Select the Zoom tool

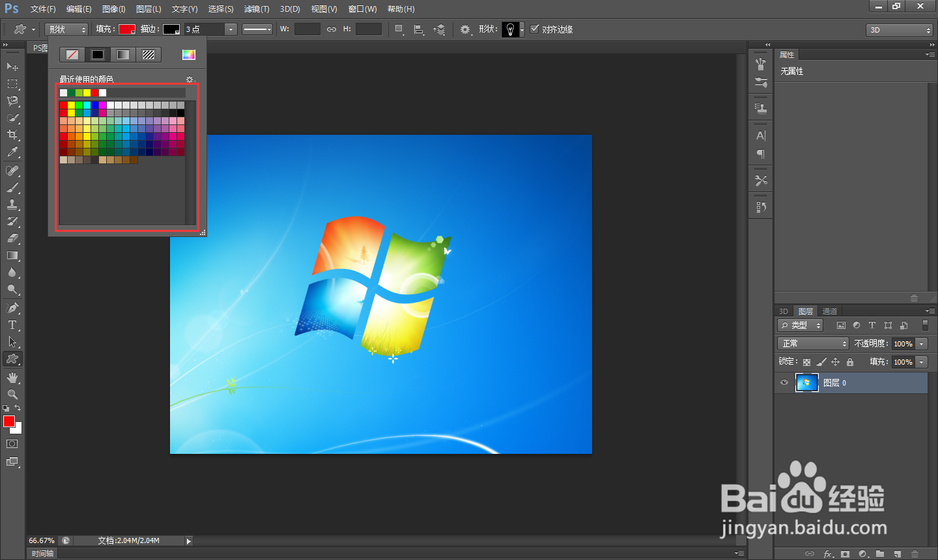point(12,394)
